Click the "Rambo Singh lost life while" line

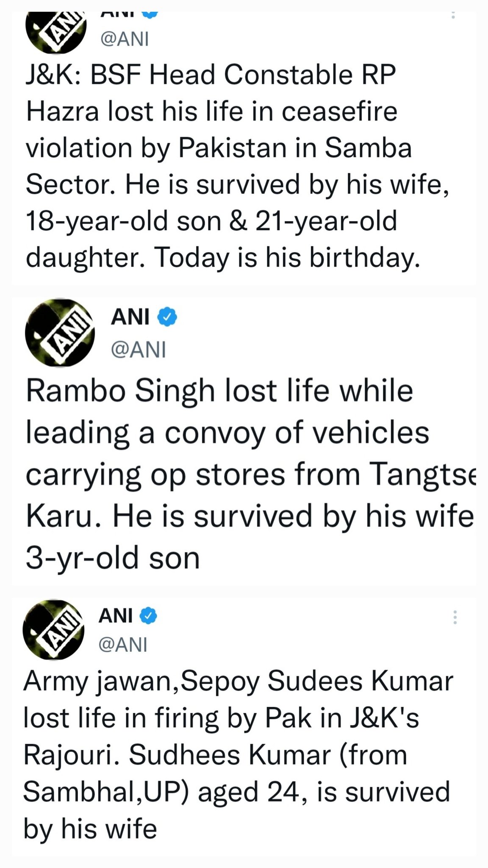point(219,390)
